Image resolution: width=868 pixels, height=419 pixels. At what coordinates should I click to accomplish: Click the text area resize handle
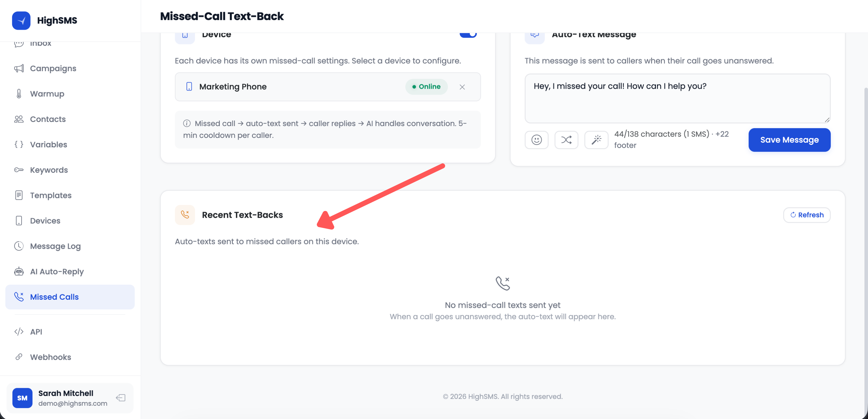[x=827, y=120]
